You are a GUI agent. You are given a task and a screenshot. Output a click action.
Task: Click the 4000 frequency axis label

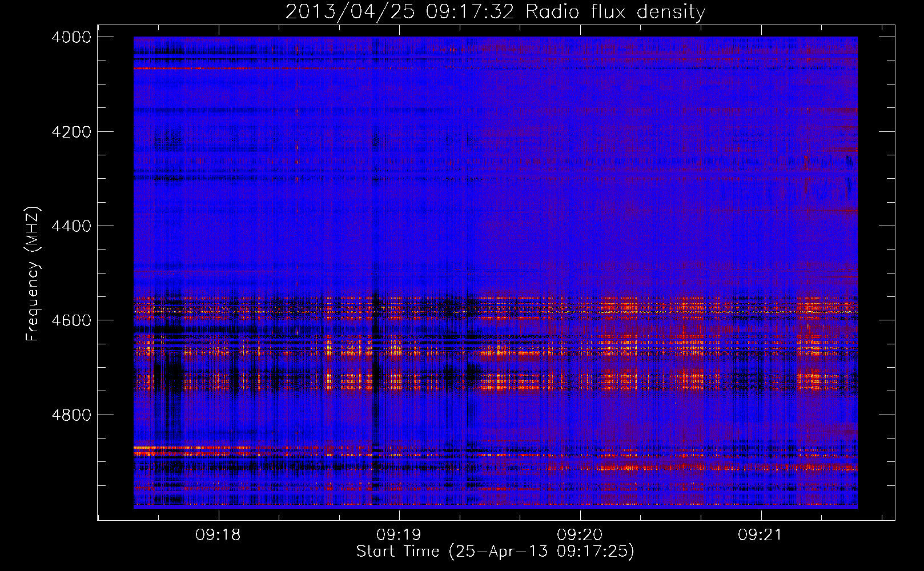click(x=71, y=37)
